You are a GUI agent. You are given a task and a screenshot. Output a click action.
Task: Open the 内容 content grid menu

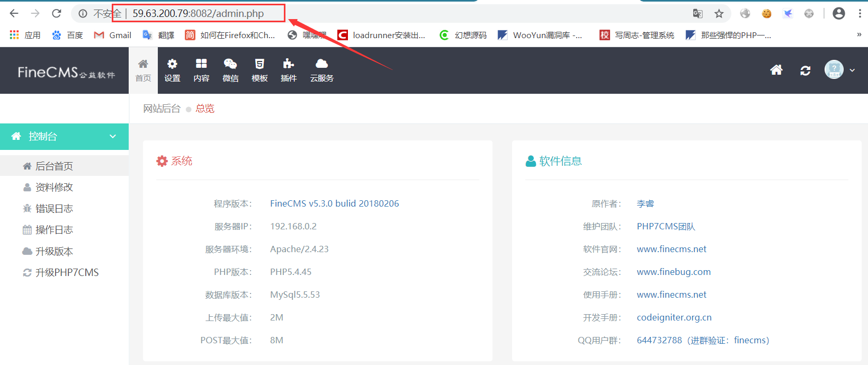(201, 70)
